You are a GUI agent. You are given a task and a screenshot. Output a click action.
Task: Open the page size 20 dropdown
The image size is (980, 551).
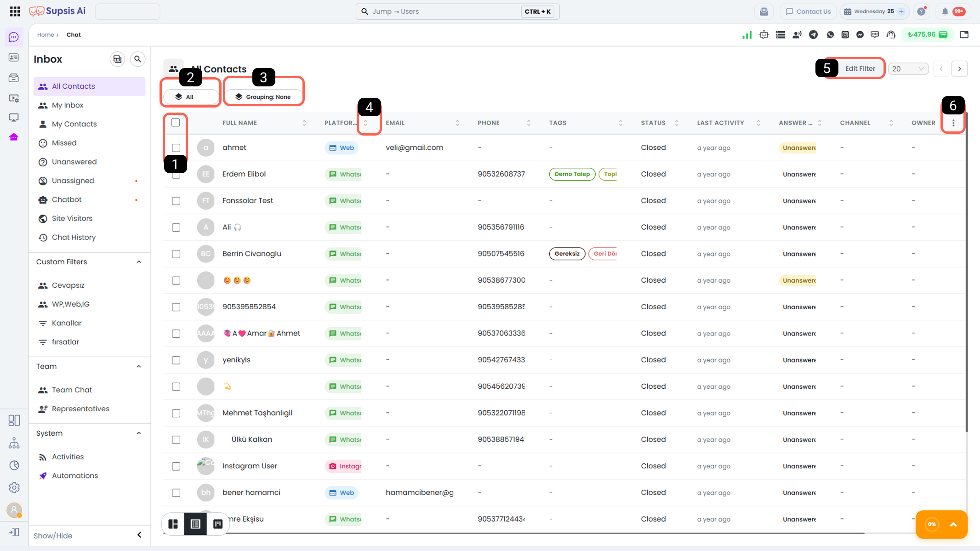[x=908, y=68]
